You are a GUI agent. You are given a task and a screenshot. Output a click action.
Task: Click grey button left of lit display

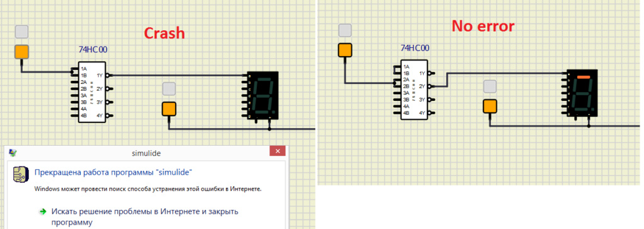(x=490, y=86)
